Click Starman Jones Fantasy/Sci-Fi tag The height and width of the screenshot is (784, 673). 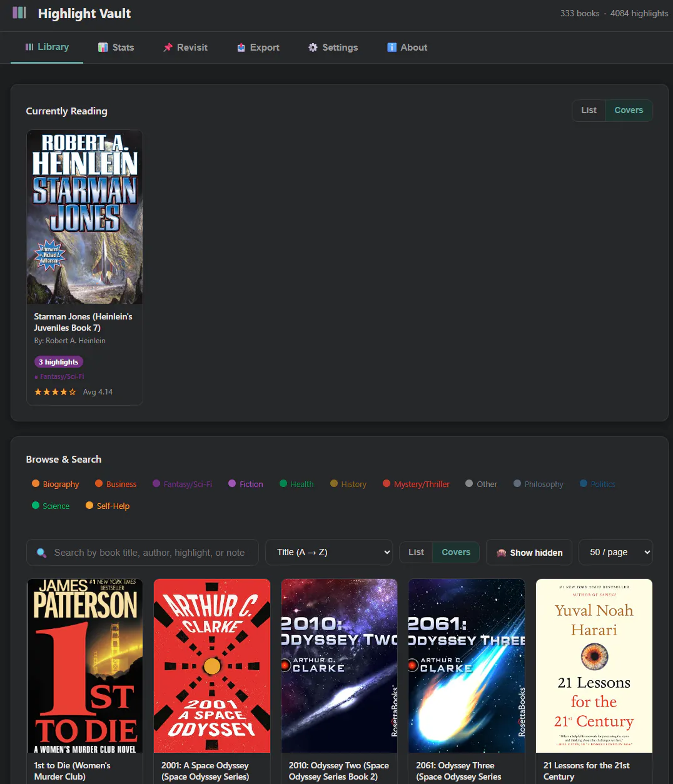[59, 376]
